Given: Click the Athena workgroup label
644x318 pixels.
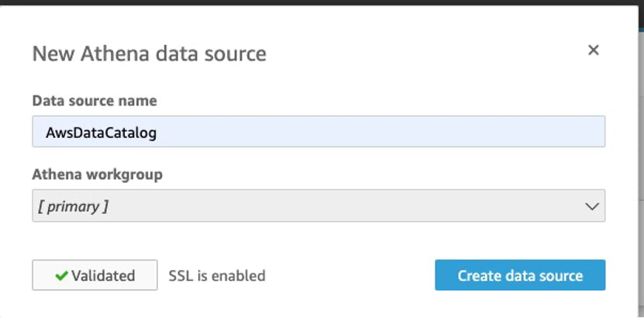Looking at the screenshot, I should pos(97,175).
